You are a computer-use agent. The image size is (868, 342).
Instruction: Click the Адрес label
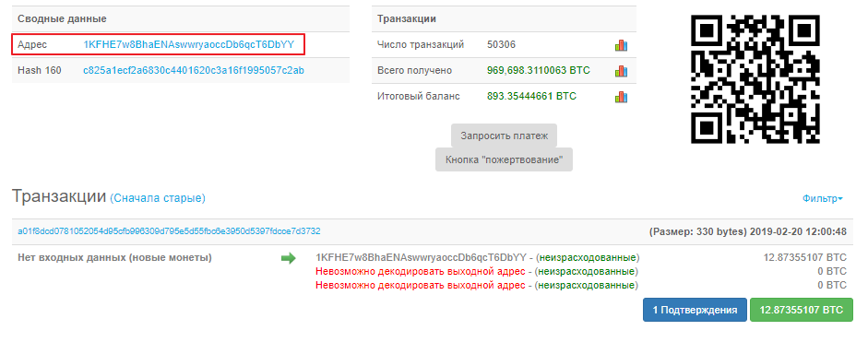click(32, 45)
